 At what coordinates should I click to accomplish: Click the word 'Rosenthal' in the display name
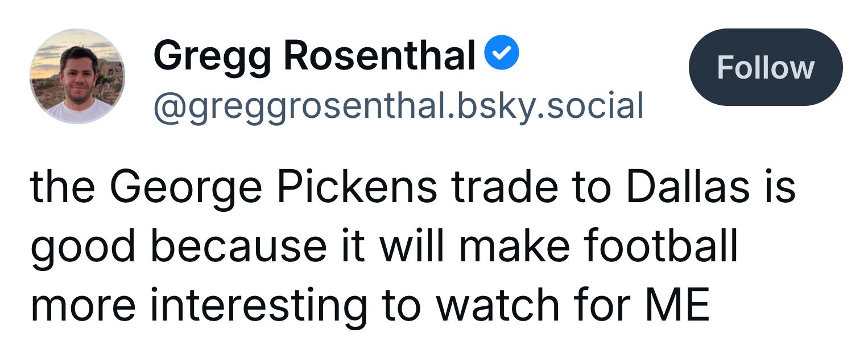pyautogui.click(x=380, y=55)
